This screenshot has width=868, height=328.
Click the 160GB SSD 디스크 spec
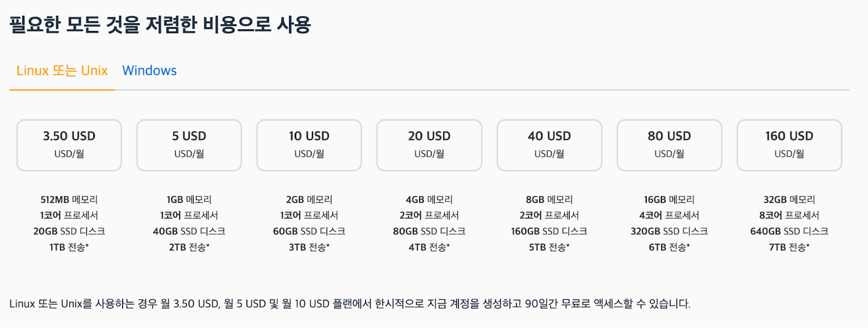coord(550,231)
